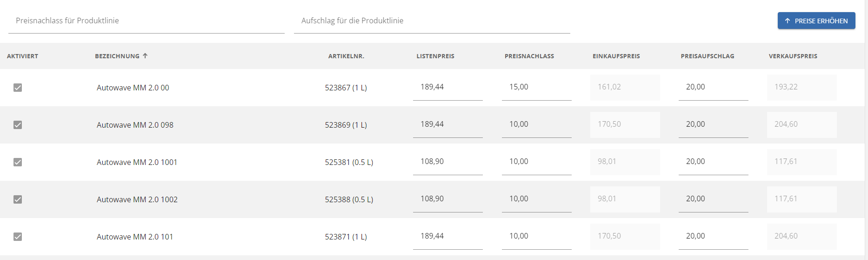
Task: Sort the table by the Bezeichnung column header
Action: pos(117,56)
